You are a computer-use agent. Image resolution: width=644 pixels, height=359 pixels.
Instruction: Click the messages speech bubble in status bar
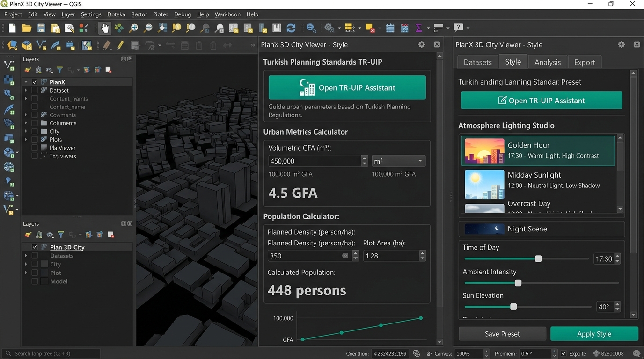(x=637, y=353)
